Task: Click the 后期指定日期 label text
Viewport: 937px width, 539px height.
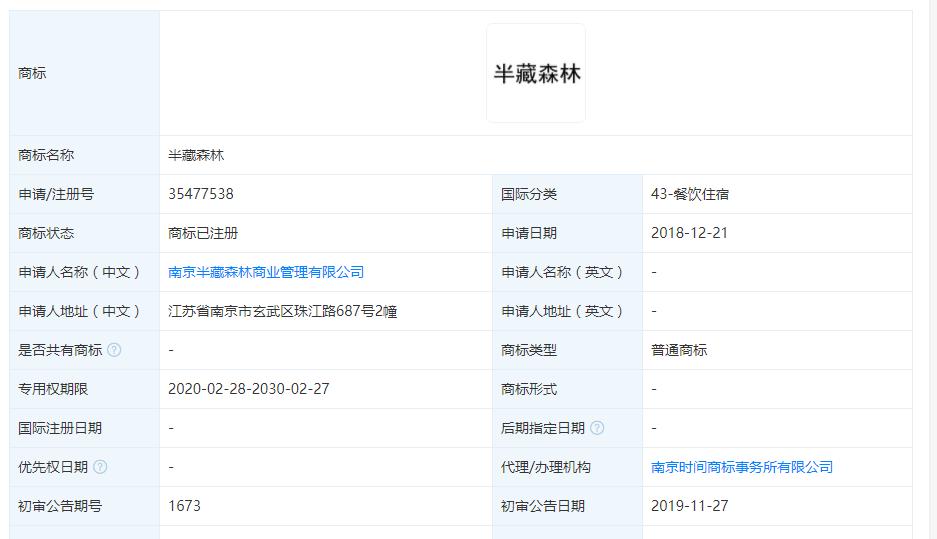Action: click(x=543, y=428)
